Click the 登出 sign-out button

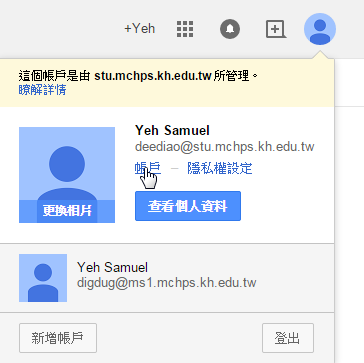pyautogui.click(x=288, y=338)
